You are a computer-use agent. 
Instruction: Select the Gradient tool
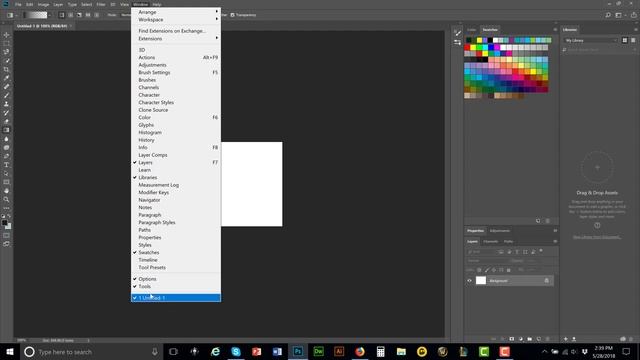point(6,130)
